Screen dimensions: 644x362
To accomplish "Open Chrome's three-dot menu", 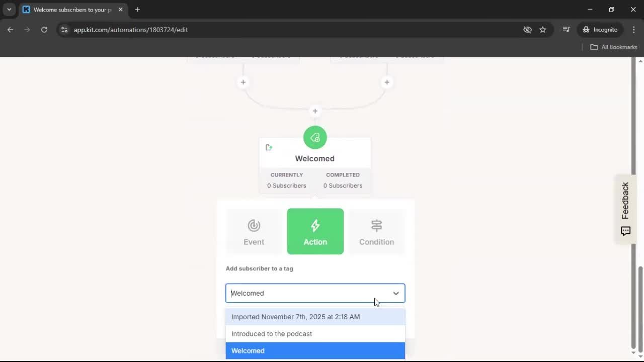I will (x=634, y=30).
